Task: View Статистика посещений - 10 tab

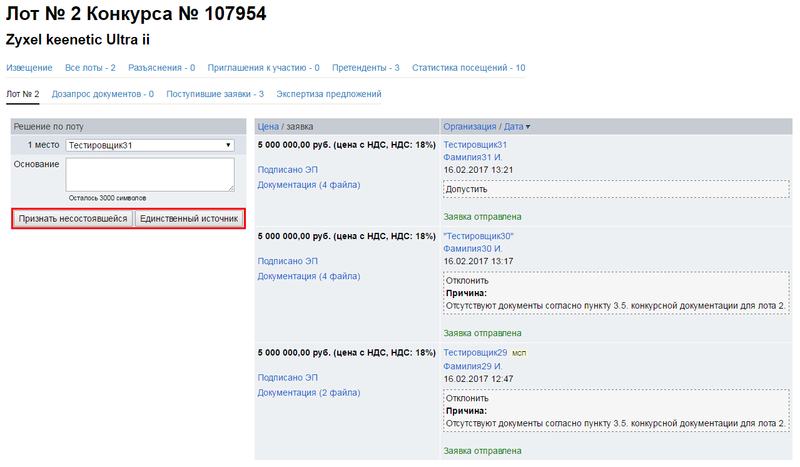Action: [x=469, y=68]
